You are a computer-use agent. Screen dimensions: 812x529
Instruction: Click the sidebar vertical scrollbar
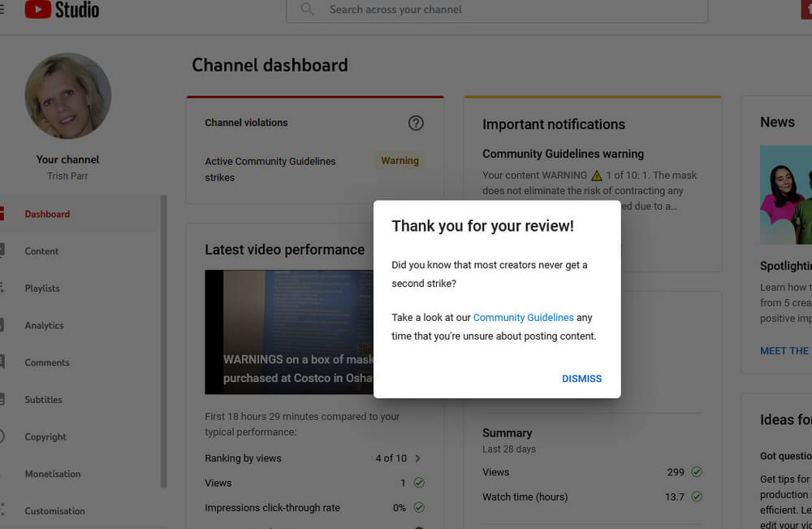(164, 341)
